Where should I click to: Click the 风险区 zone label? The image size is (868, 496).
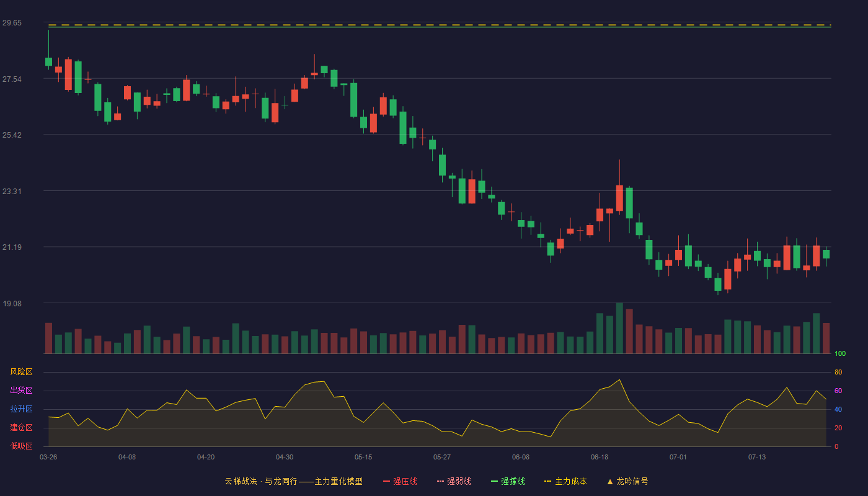point(21,372)
